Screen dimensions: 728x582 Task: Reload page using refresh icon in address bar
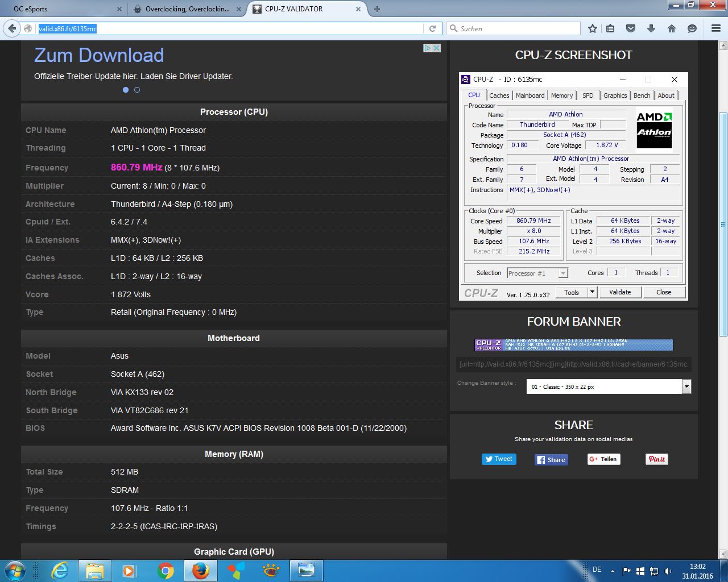(432, 28)
